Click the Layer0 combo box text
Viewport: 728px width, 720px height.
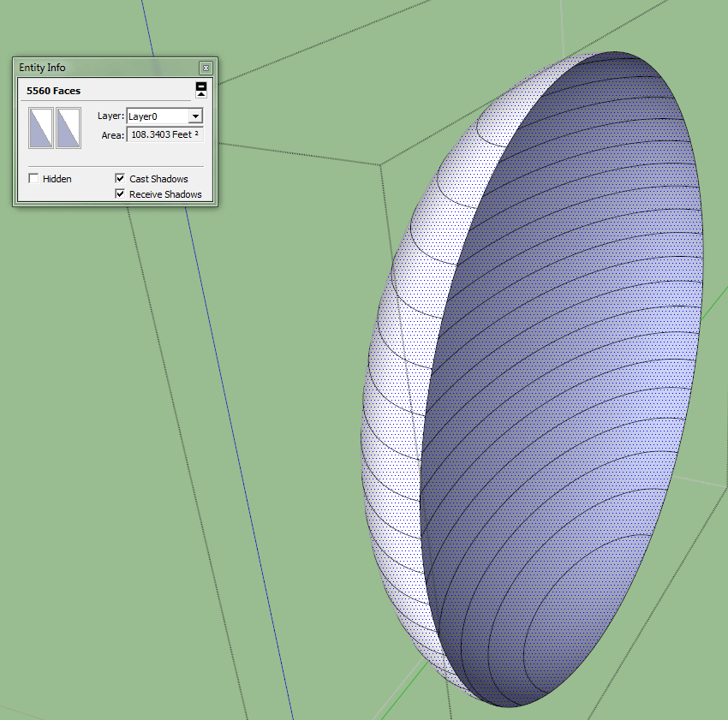[x=156, y=116]
